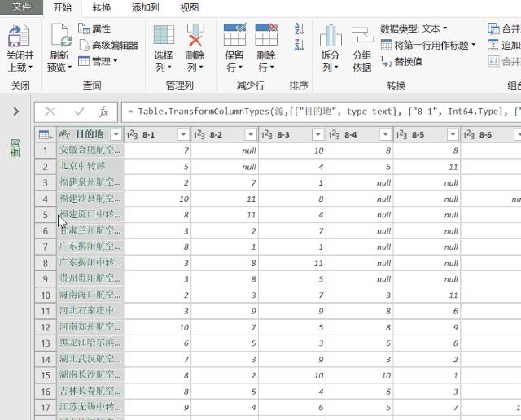
Task: Switch to the Transform (转换) tab
Action: tap(102, 7)
